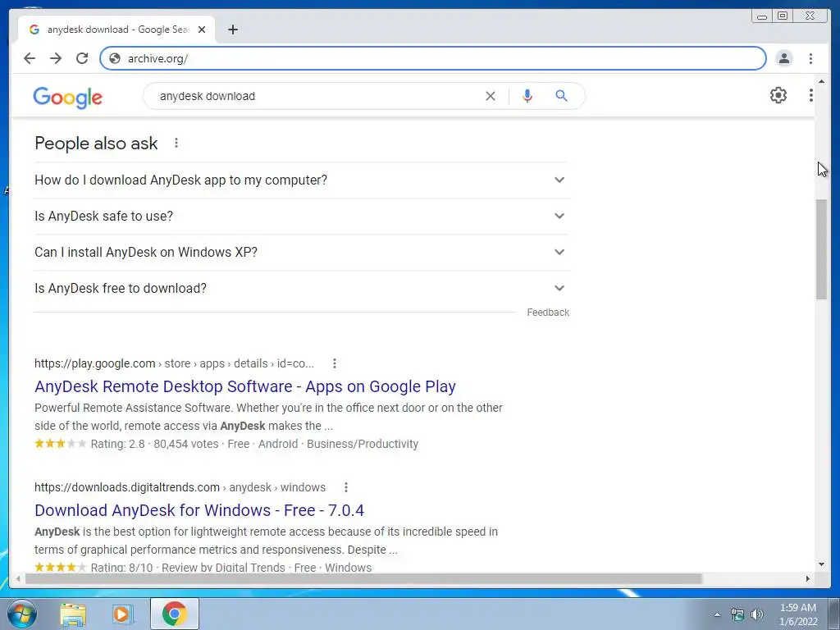The height and width of the screenshot is (630, 840).
Task: Click the horizontal scrollbar thumb
Action: click(363, 578)
